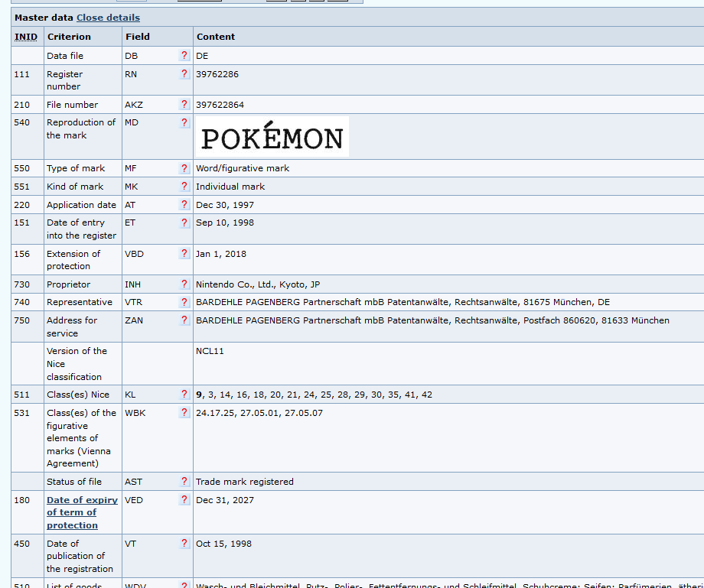Open help icon for Vienna classes WBK

click(184, 411)
